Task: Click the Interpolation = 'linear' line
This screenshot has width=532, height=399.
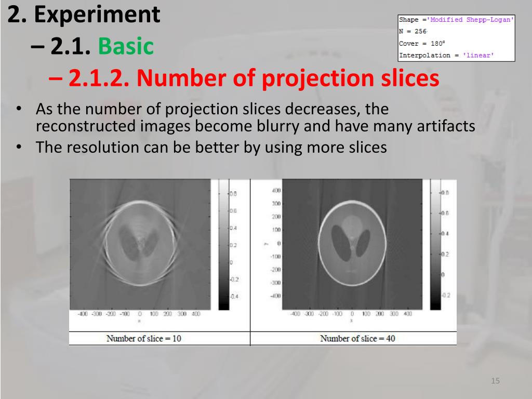Action: [446, 55]
